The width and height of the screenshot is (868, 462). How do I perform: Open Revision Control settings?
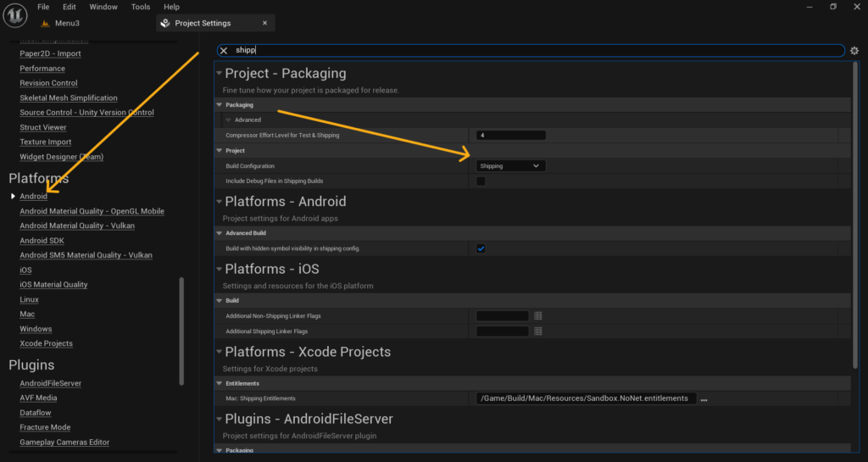pos(48,83)
